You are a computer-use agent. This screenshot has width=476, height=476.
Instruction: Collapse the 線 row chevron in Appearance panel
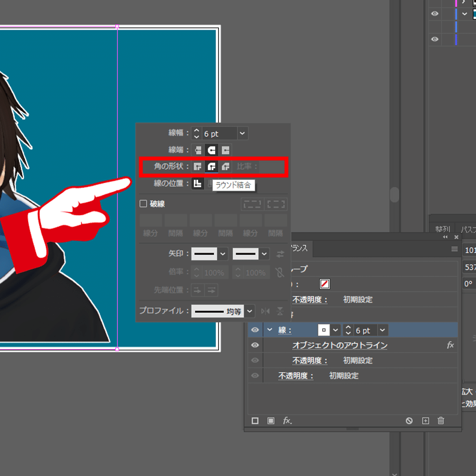269,330
